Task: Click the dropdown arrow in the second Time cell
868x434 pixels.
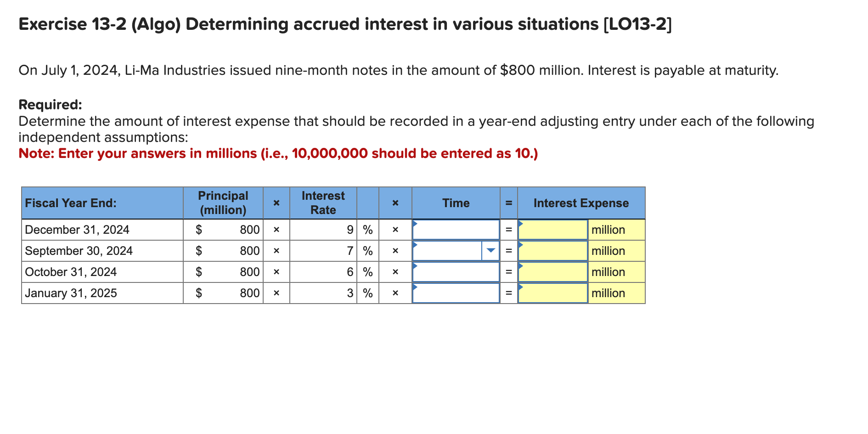Action: click(490, 251)
